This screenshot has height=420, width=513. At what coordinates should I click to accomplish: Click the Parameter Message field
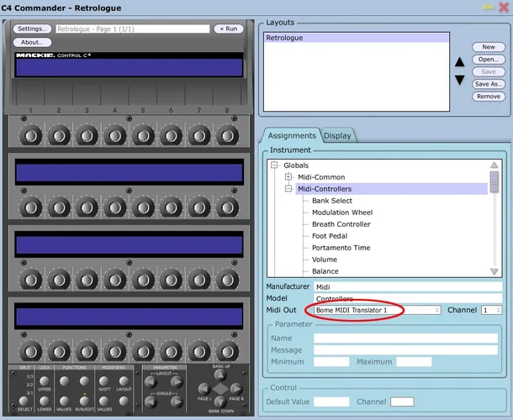pyautogui.click(x=405, y=350)
